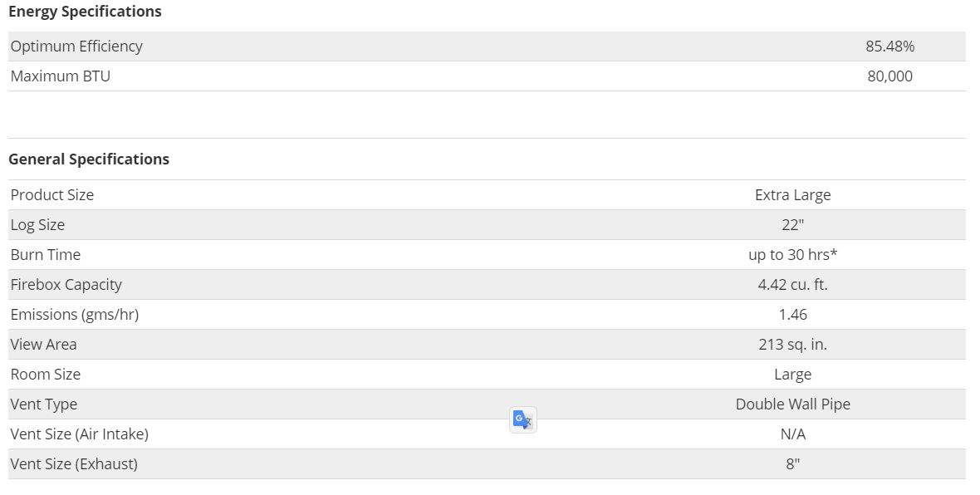The height and width of the screenshot is (495, 980).
Task: Click the Extra Large value
Action: pos(792,195)
